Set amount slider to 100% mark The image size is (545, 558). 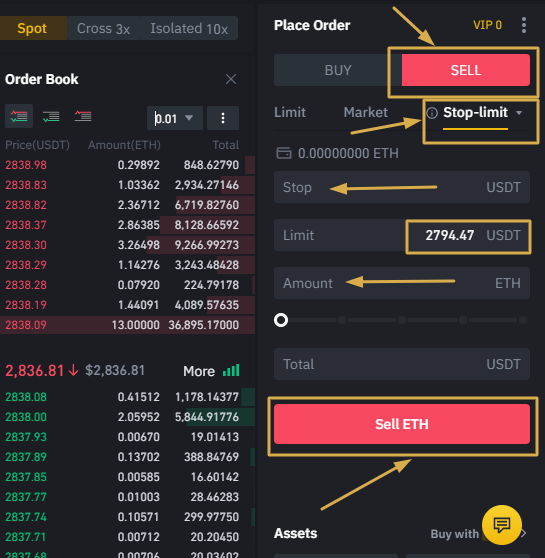click(523, 320)
